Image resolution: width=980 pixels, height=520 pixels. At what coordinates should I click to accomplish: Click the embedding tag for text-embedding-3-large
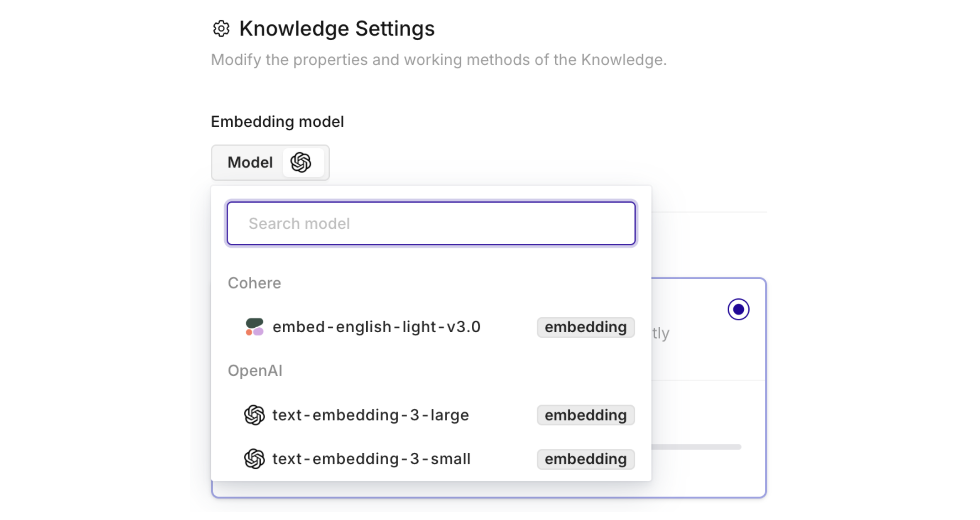pyautogui.click(x=585, y=415)
